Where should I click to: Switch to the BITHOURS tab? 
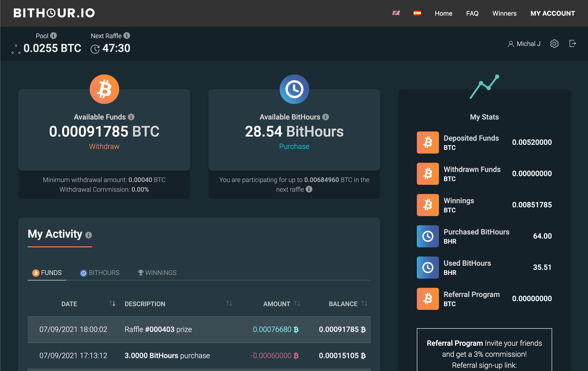(x=100, y=273)
